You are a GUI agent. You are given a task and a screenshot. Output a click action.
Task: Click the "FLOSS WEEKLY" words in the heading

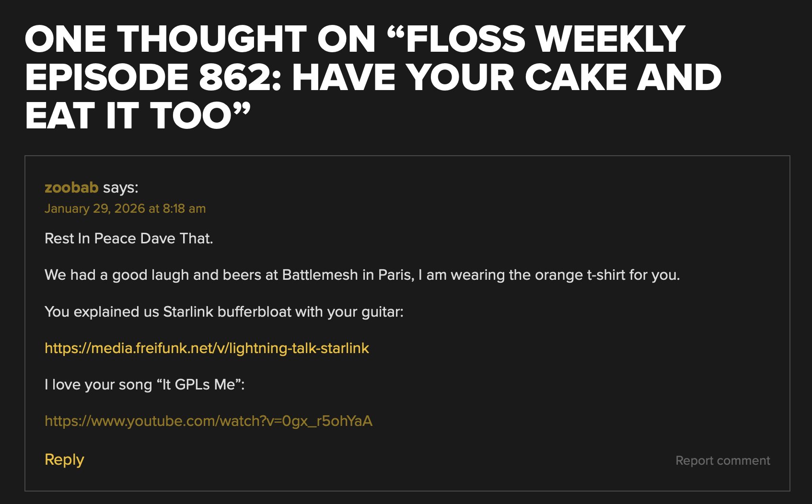545,39
